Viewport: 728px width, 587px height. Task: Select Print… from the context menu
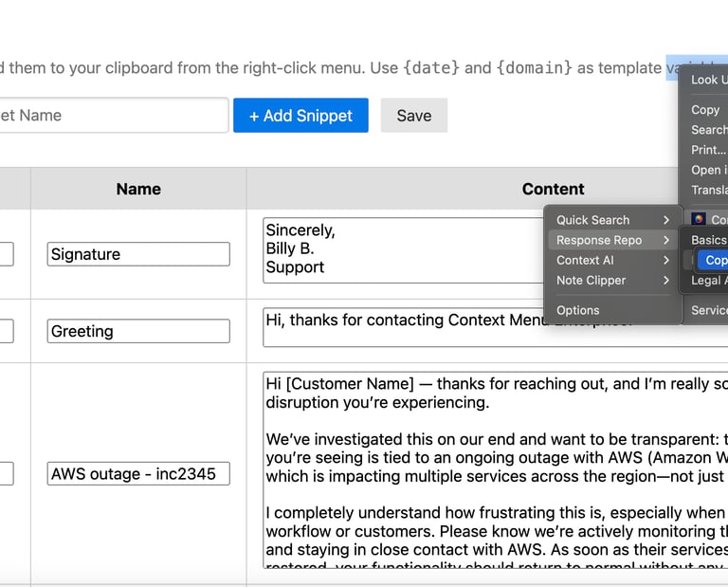click(708, 150)
